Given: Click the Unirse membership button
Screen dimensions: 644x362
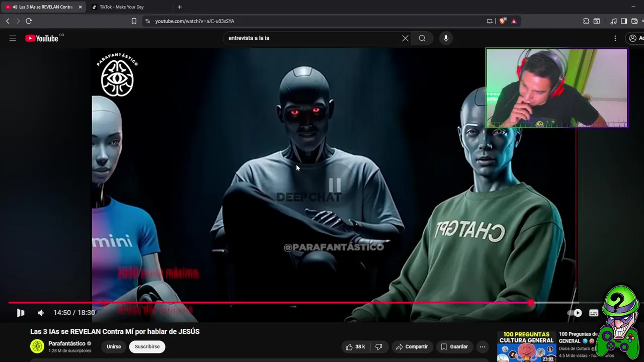Looking at the screenshot, I should (x=114, y=346).
